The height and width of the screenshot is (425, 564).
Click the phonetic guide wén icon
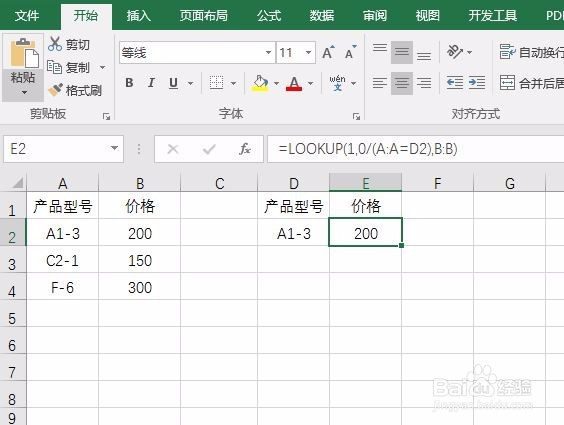[x=337, y=83]
